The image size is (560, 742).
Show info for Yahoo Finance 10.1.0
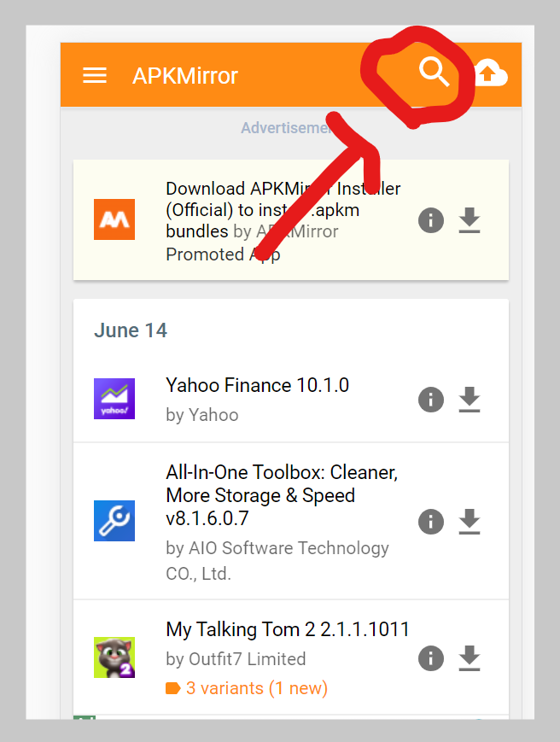(x=431, y=400)
